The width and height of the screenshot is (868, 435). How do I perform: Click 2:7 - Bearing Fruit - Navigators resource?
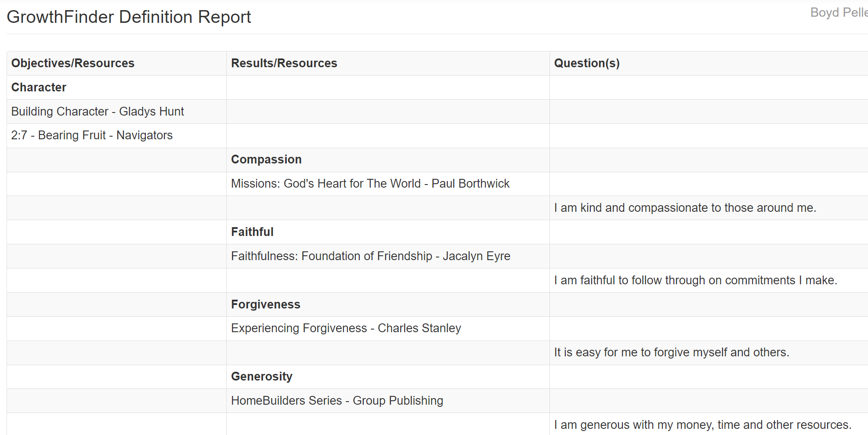(92, 135)
